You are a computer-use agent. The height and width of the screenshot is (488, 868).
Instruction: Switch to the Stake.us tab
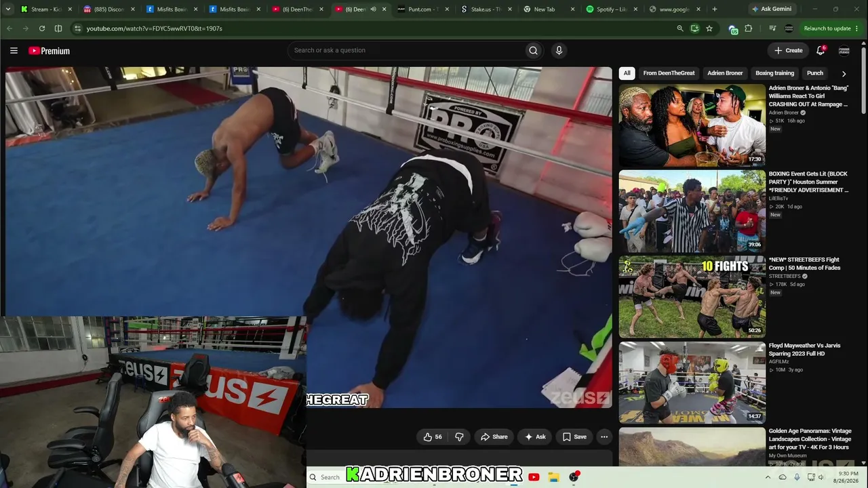pos(486,9)
